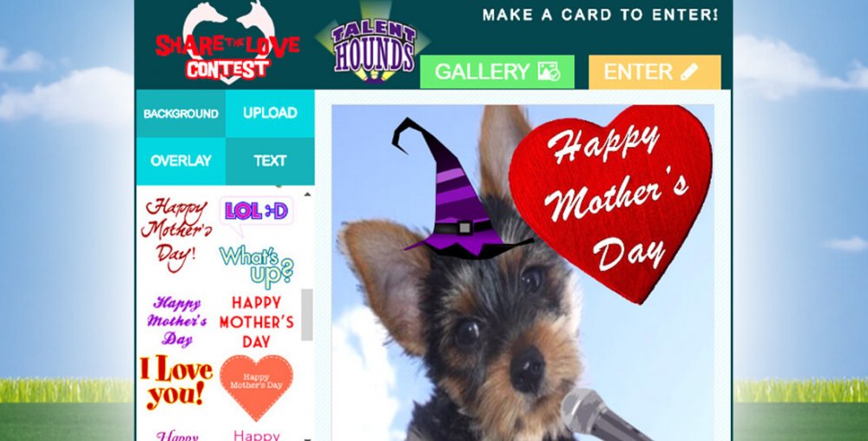This screenshot has width=868, height=441.
Task: Add the red block-letter HAPPY MOTHER'S DAY sticker
Action: 256,321
